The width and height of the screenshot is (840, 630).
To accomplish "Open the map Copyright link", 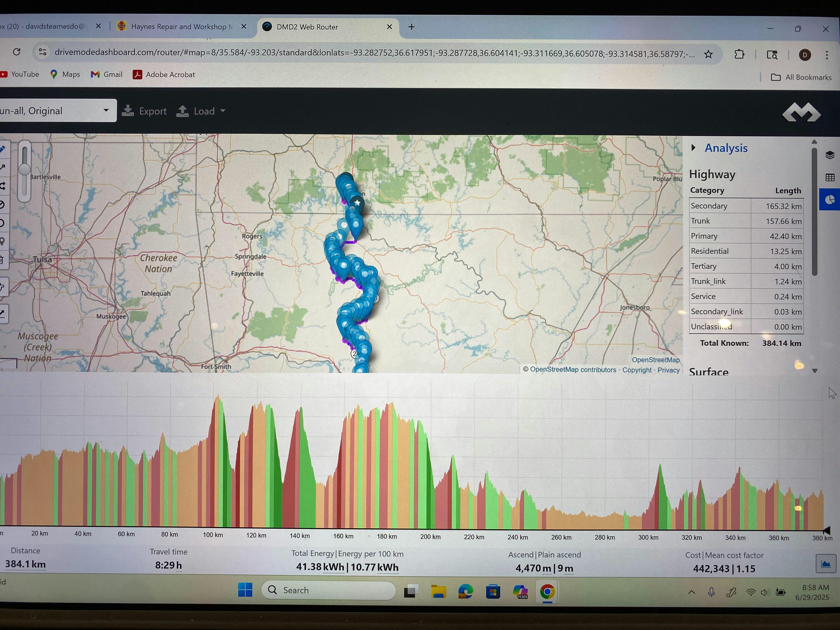I will [637, 370].
